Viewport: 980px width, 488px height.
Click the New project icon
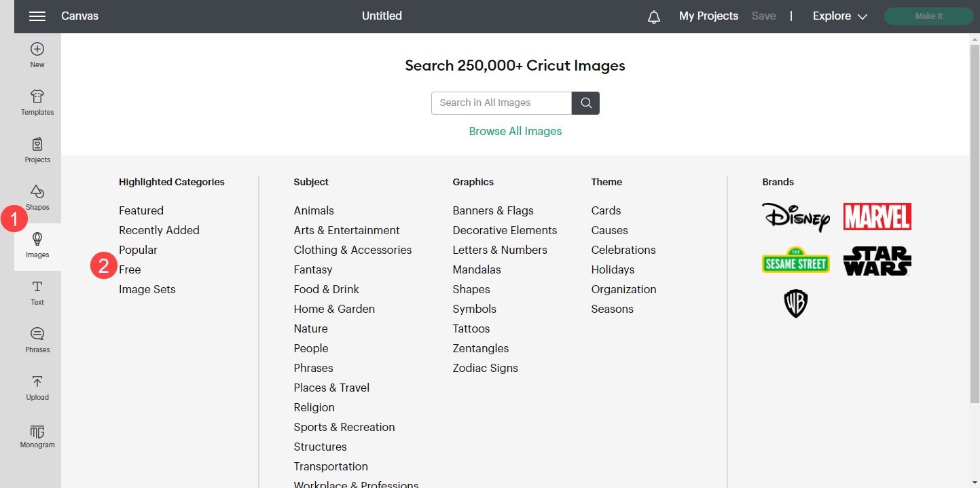tap(37, 54)
